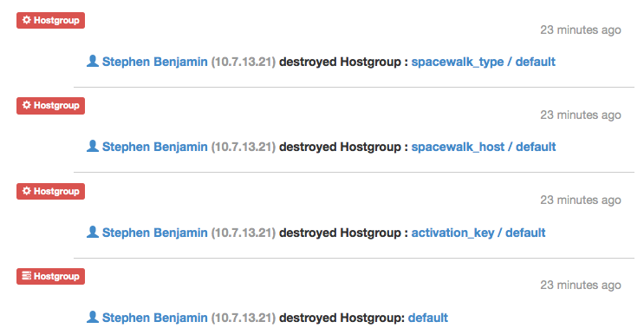
Task: Open Stephen Benjamin link in second entry
Action: [x=155, y=147]
